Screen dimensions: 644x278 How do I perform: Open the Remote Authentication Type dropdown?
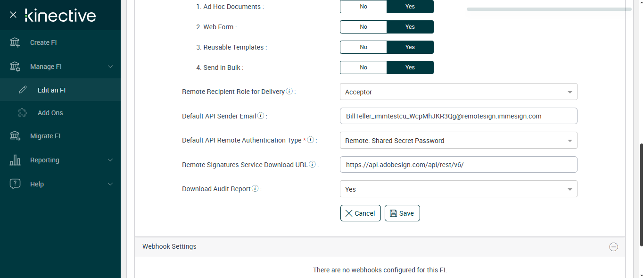click(458, 140)
